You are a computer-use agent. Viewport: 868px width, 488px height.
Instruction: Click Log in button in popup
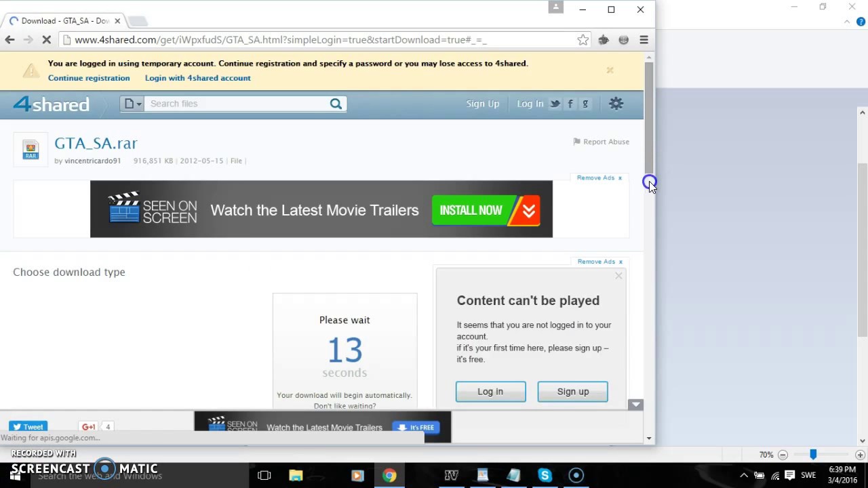click(x=490, y=392)
